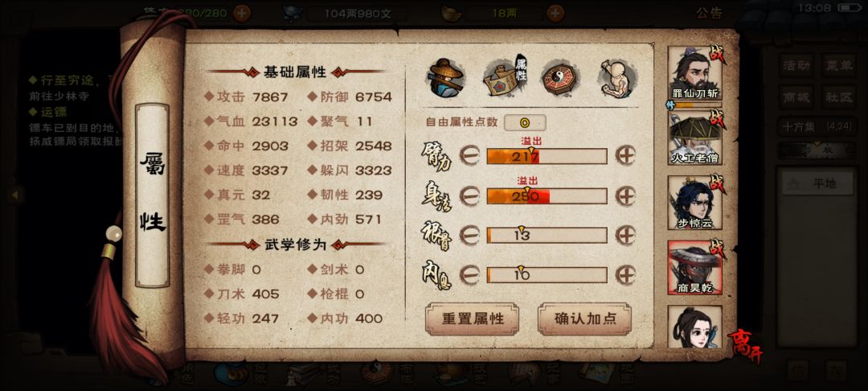868x391 pixels.
Task: Click the 根骨 attribute slider bar
Action: pyautogui.click(x=547, y=236)
